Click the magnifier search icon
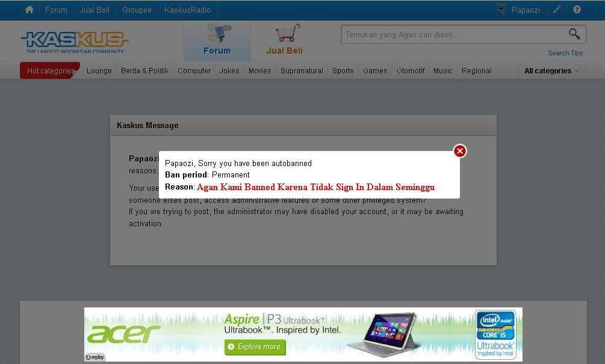Viewport: 605px width, 364px height. click(x=574, y=34)
